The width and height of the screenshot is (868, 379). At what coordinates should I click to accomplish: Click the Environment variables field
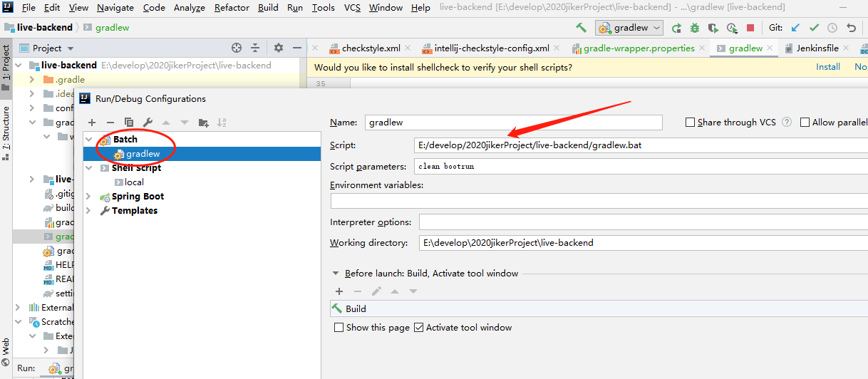coord(599,201)
